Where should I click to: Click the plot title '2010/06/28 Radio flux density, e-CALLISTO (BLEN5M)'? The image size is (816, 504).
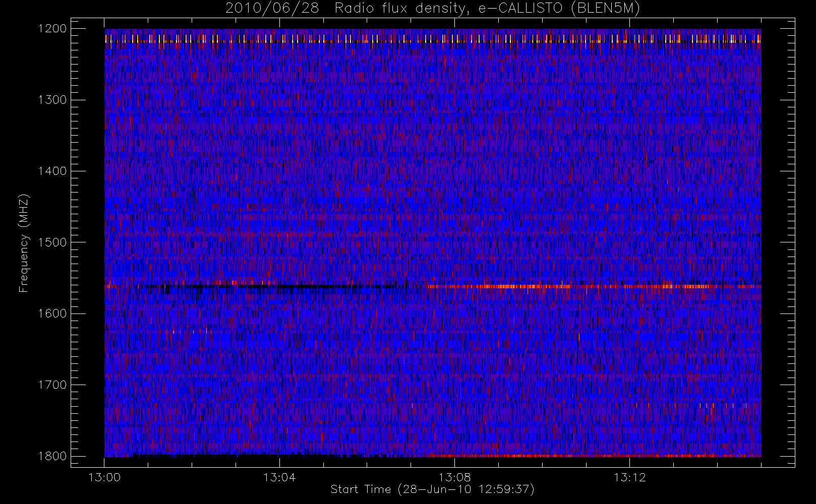click(432, 9)
